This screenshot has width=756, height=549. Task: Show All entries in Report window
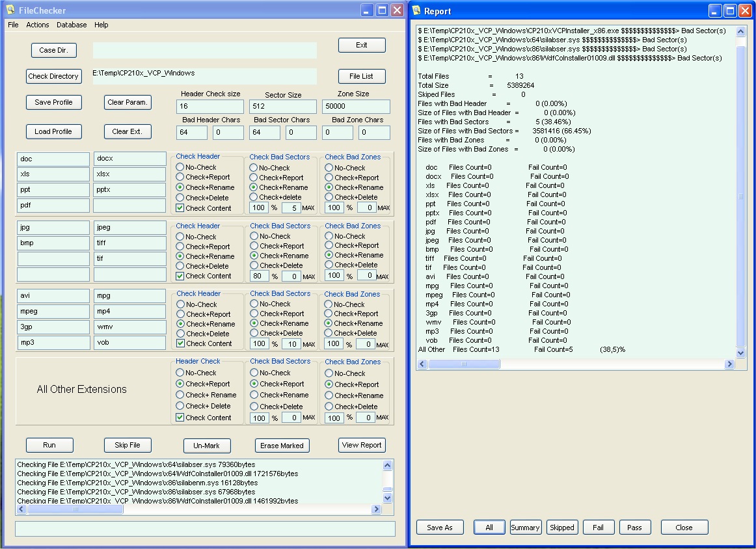tap(489, 528)
